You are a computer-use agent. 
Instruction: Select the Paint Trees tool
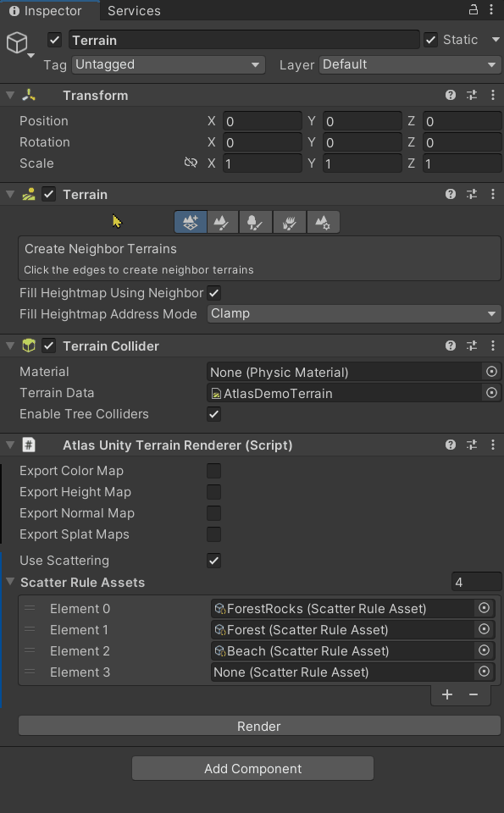coord(256,223)
